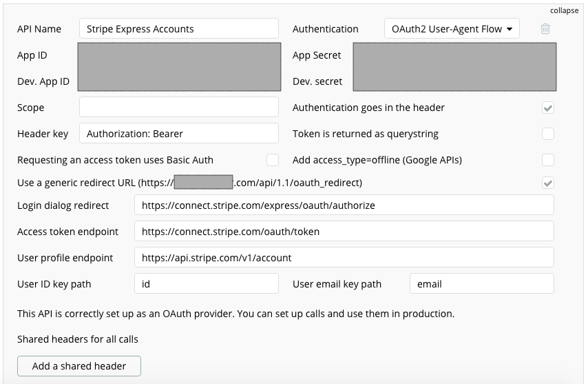Focus the Scope input field

(179, 108)
